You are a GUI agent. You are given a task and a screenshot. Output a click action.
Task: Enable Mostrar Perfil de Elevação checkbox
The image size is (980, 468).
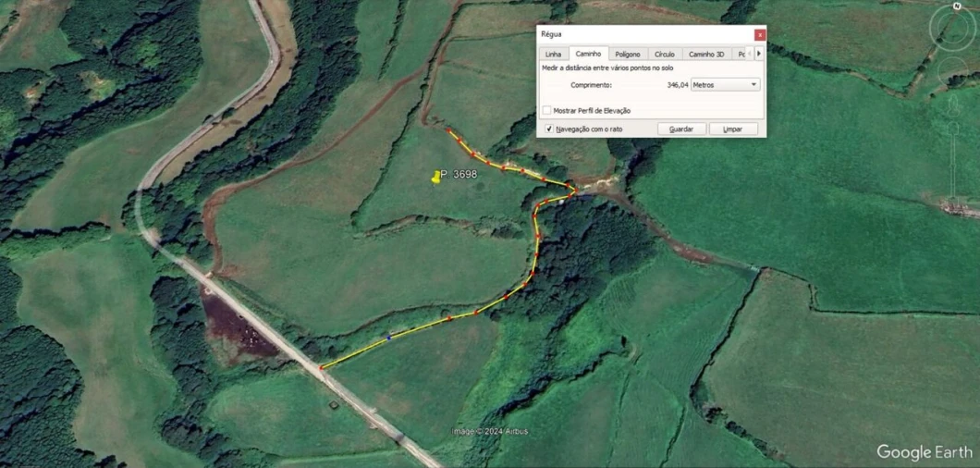547,110
